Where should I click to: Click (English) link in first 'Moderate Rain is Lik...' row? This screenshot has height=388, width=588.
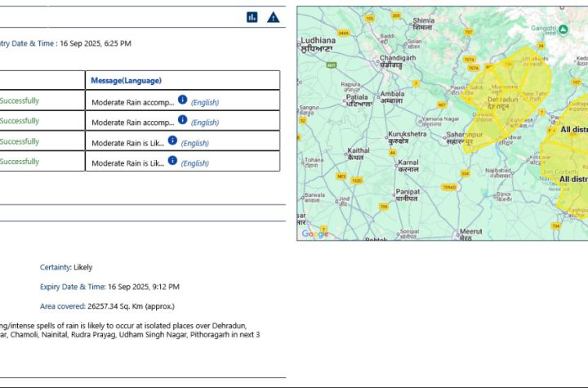click(x=195, y=143)
